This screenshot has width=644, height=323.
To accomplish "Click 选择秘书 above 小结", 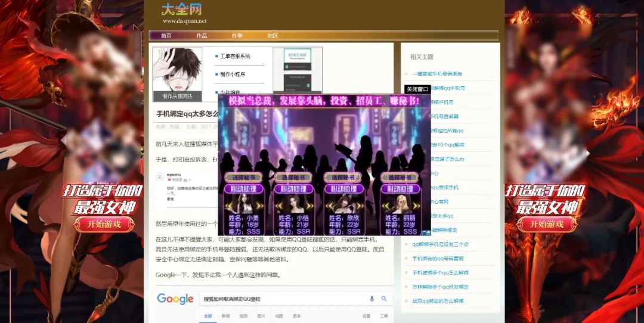I will [293, 178].
